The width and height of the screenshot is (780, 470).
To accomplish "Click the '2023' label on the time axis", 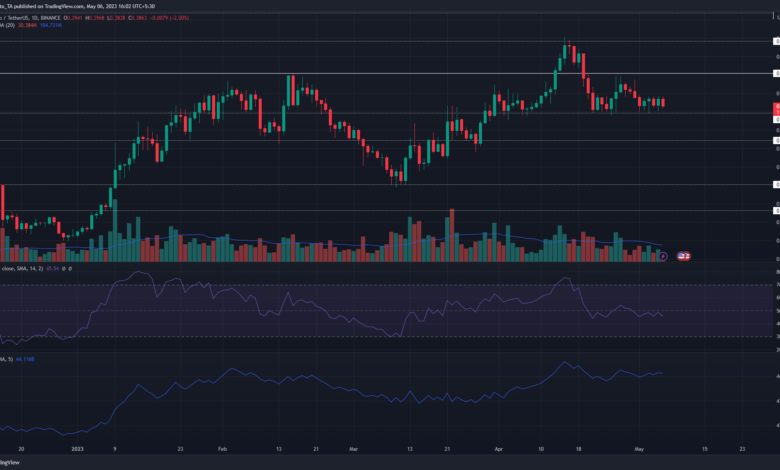I will pyautogui.click(x=76, y=451).
